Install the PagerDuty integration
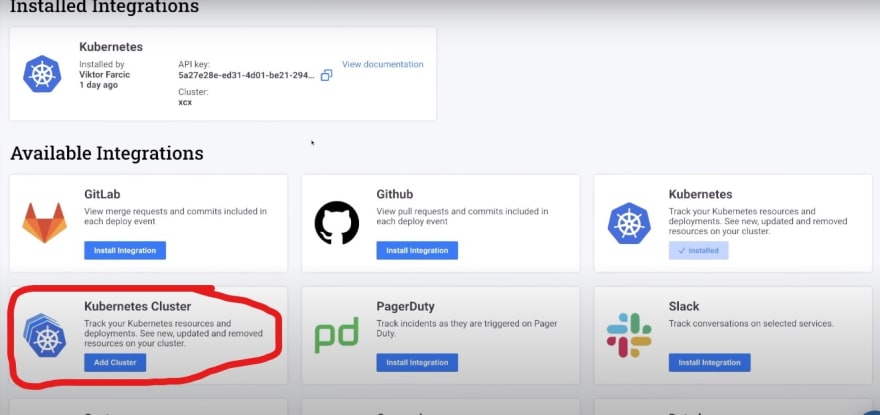This screenshot has height=415, width=880. pos(417,363)
